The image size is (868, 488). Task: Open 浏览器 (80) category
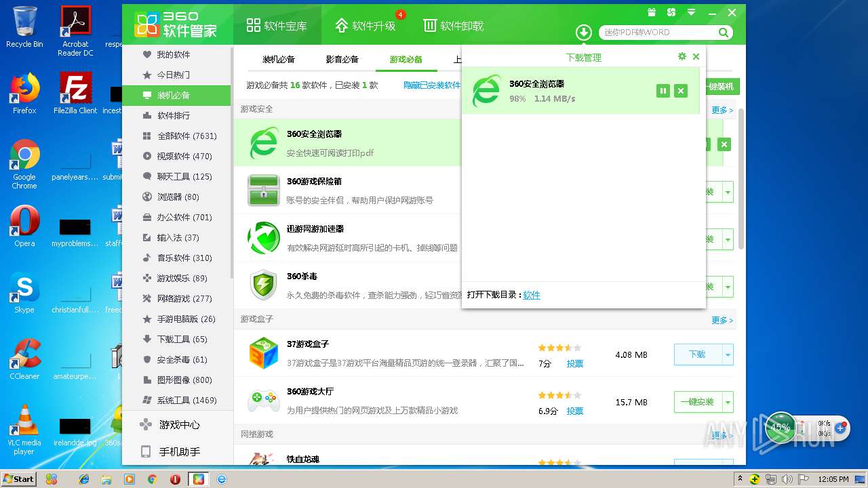(x=176, y=197)
